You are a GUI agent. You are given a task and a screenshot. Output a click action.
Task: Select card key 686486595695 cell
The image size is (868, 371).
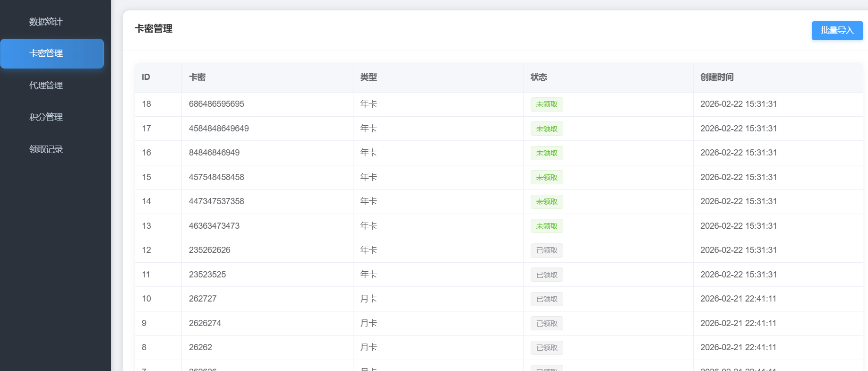tap(216, 104)
